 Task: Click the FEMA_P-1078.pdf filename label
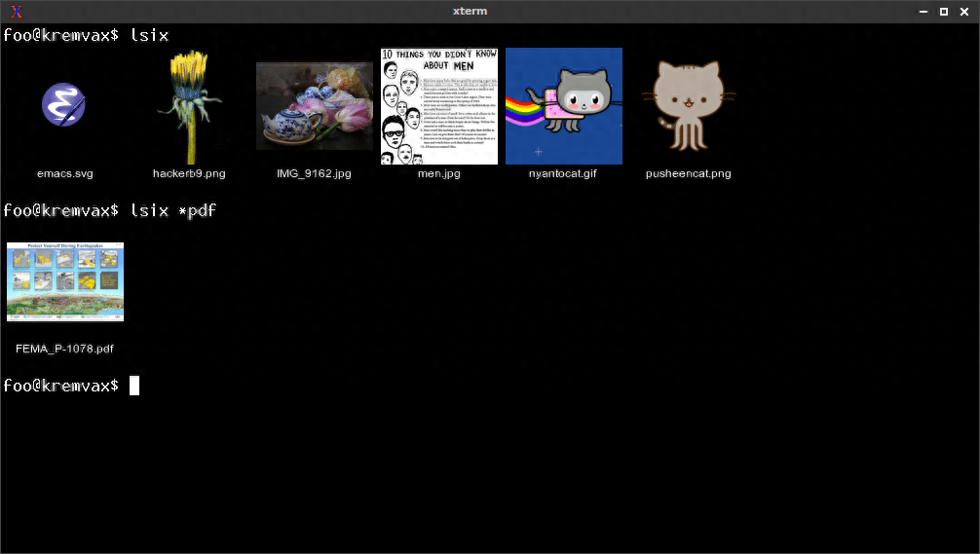(x=65, y=349)
